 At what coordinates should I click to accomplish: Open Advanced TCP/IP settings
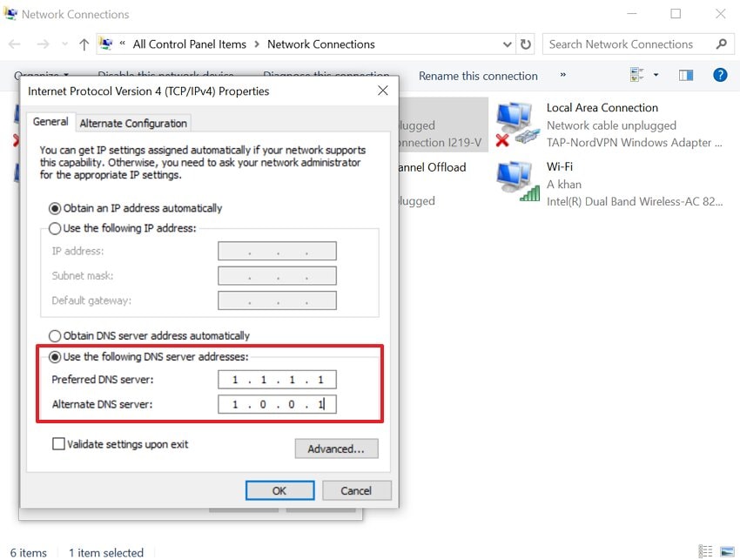click(336, 449)
